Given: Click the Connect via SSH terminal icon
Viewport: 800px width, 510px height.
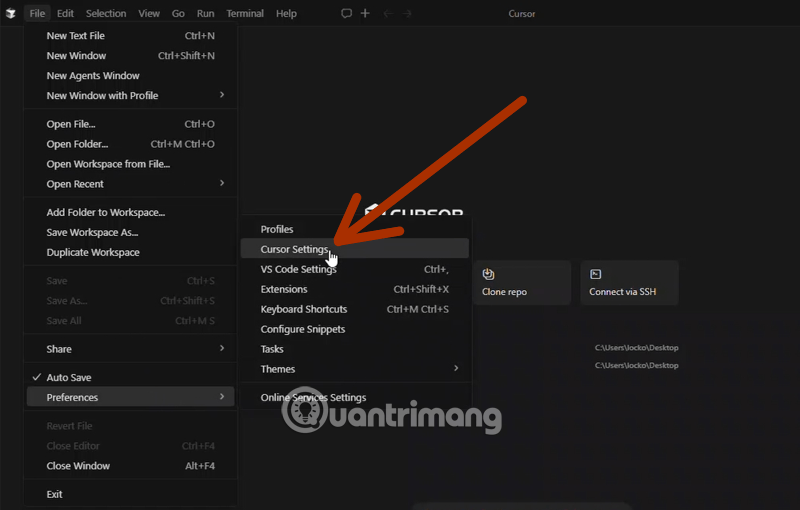Looking at the screenshot, I should pyautogui.click(x=596, y=274).
